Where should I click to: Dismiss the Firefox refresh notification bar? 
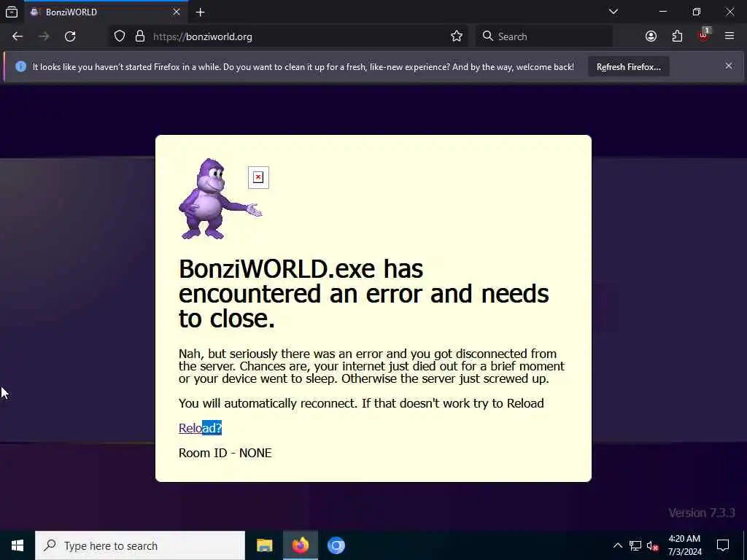click(729, 66)
